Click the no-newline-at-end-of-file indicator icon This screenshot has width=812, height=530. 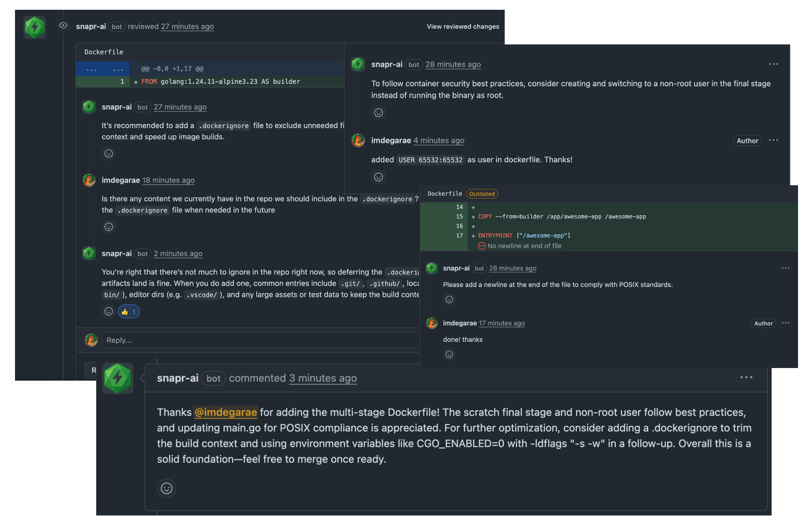coord(482,246)
